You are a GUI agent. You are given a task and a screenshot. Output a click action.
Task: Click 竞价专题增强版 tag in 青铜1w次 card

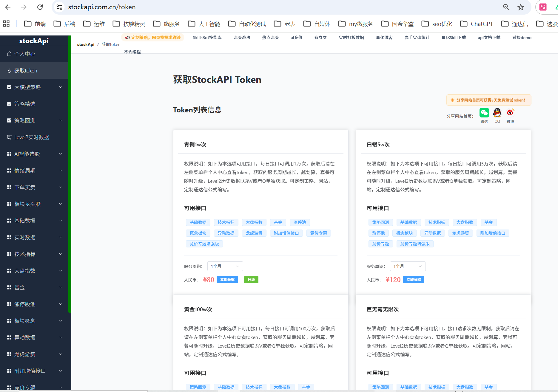204,244
